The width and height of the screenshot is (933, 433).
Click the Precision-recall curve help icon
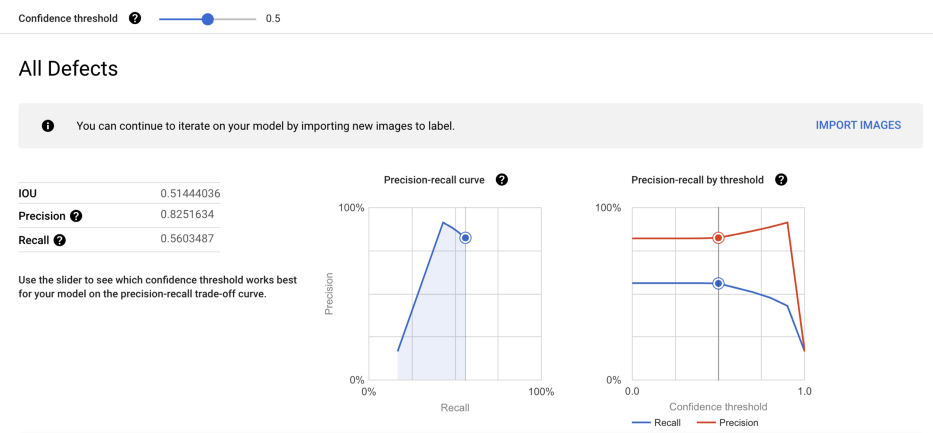pyautogui.click(x=502, y=180)
